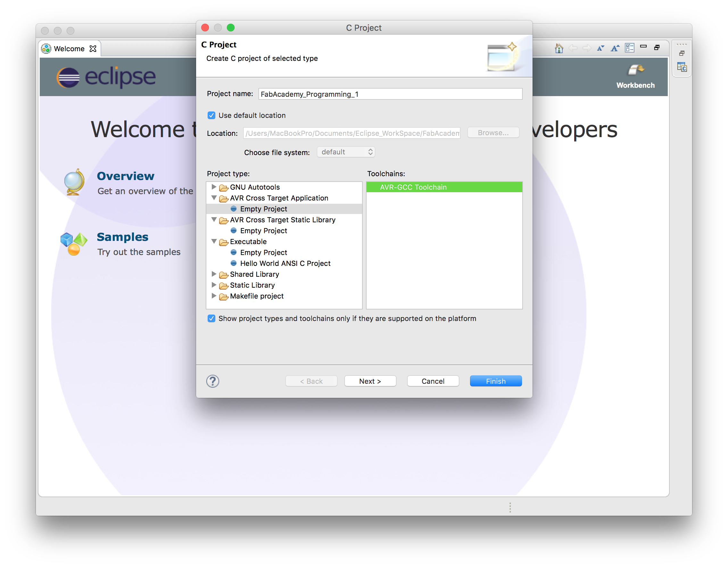Click the < Back button
Image resolution: width=728 pixels, height=567 pixels.
[311, 381]
